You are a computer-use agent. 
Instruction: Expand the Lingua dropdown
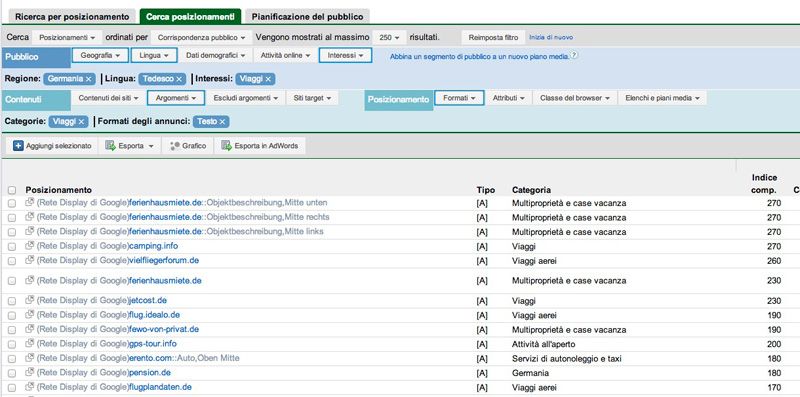click(154, 55)
